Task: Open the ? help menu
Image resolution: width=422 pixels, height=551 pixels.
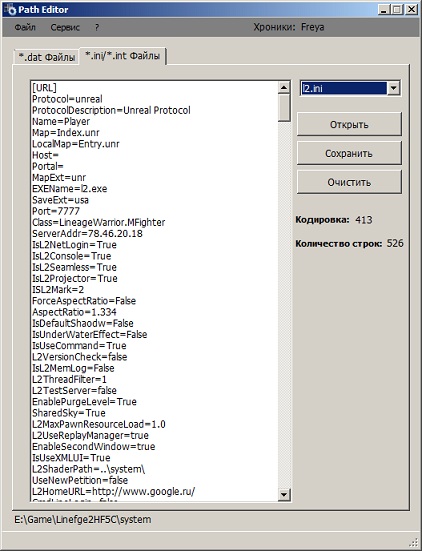Action: click(x=97, y=27)
